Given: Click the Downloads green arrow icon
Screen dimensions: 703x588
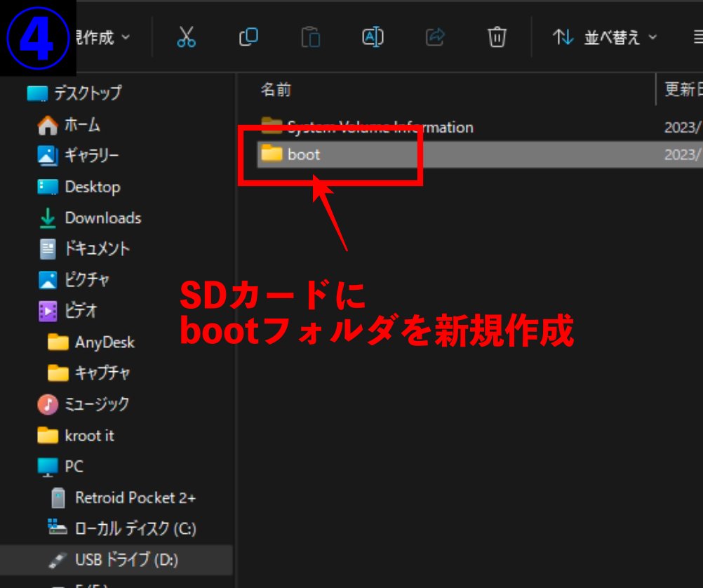Looking at the screenshot, I should [48, 218].
